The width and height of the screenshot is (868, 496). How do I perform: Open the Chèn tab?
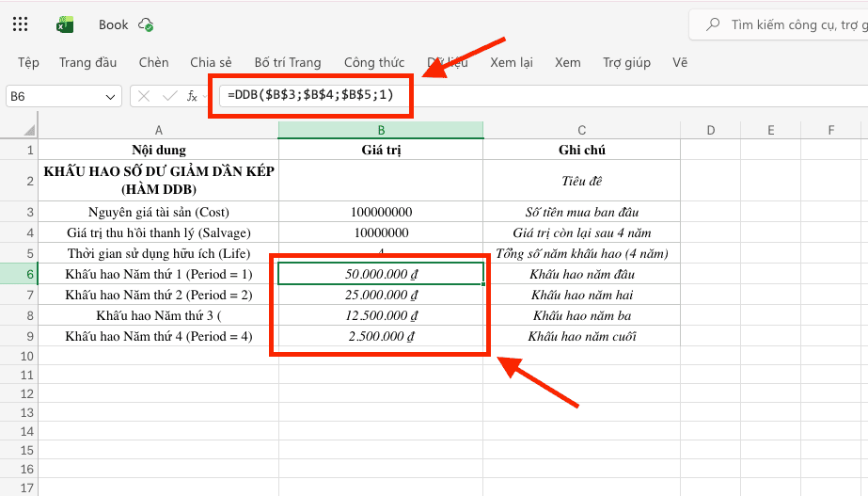click(154, 63)
